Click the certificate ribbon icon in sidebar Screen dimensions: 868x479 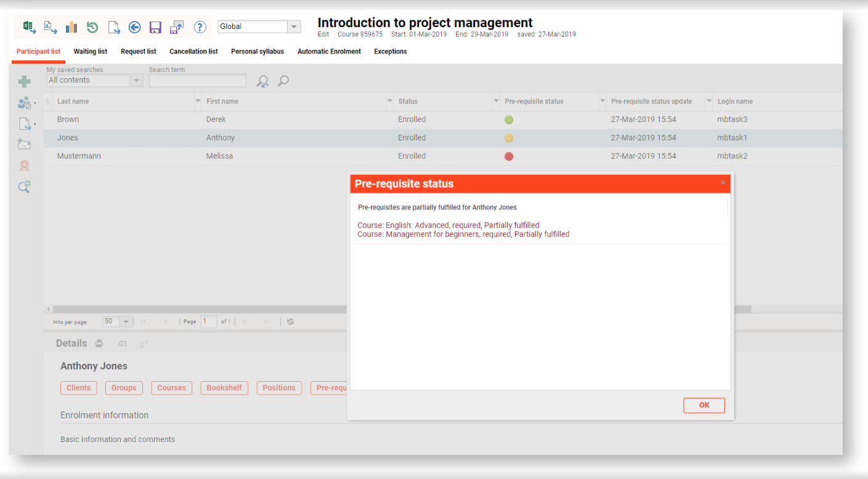pos(25,166)
